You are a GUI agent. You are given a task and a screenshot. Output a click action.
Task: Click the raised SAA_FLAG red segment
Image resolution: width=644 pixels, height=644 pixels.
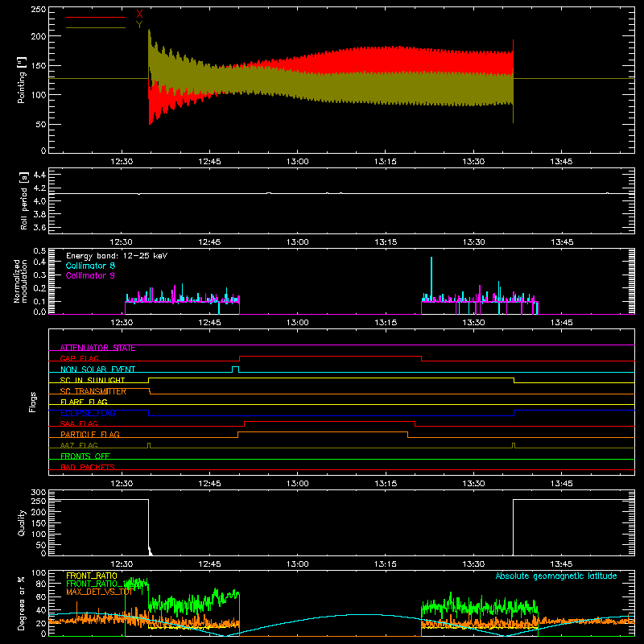[x=329, y=421]
